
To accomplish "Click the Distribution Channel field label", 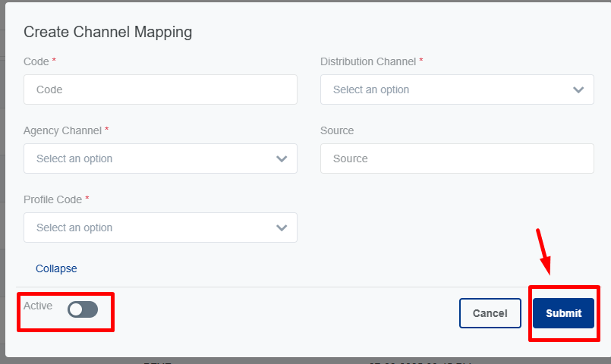I will (x=368, y=61).
